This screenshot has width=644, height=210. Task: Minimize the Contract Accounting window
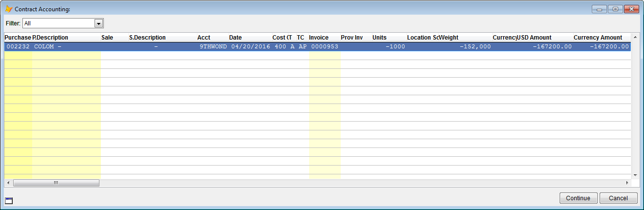pos(600,9)
